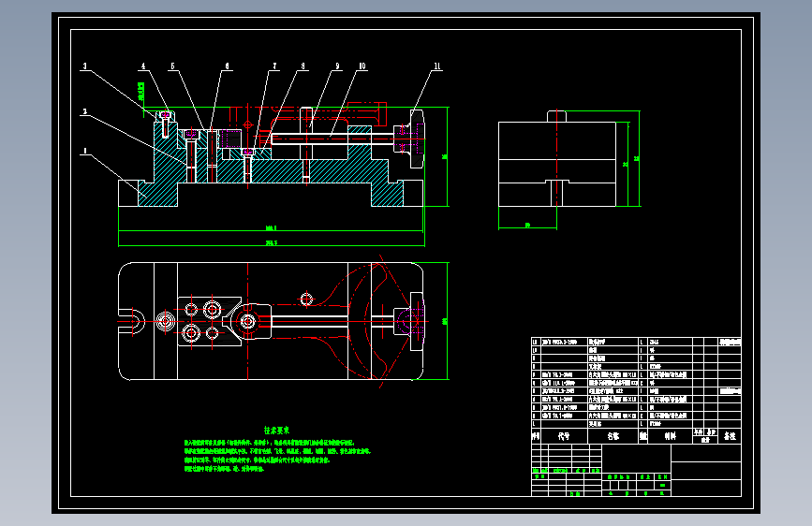This screenshot has height=526, width=812.
Task: Select part balloon number 6
Action: 227,66
